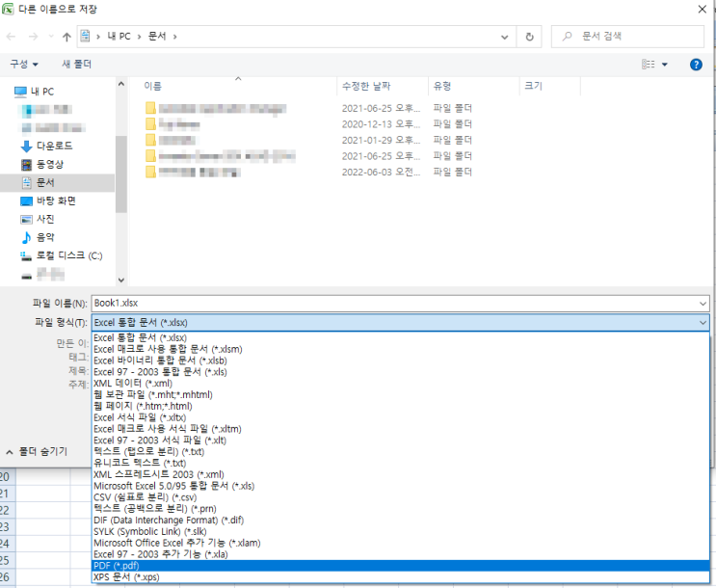Click the Book1.xlsx file name field
Screen dimensions: 716x588
[x=394, y=304]
